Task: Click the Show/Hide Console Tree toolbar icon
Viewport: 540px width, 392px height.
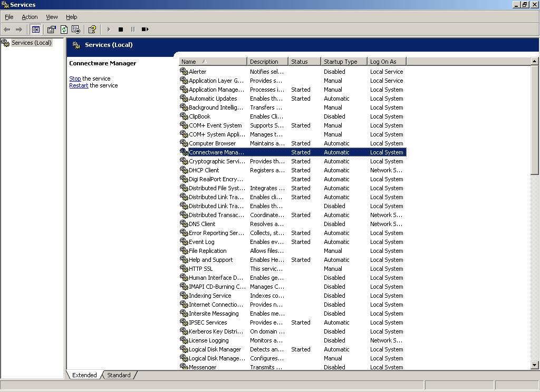Action: [x=36, y=30]
